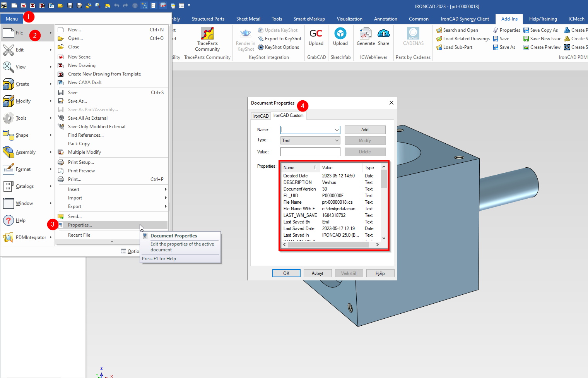588x378 pixels.
Task: Expand the Insert submenu
Action: pyautogui.click(x=112, y=189)
